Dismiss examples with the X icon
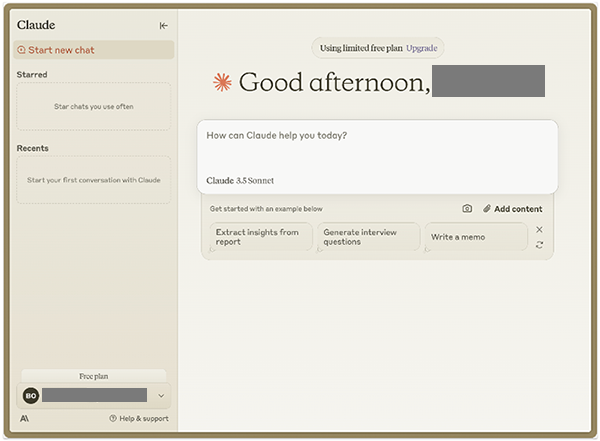 (x=539, y=230)
